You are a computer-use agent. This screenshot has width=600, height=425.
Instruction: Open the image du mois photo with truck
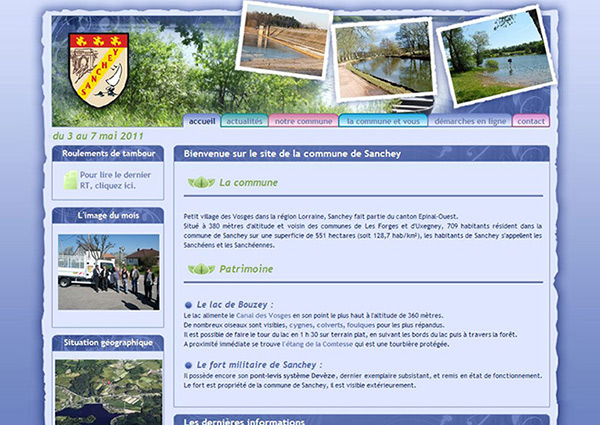click(109, 272)
